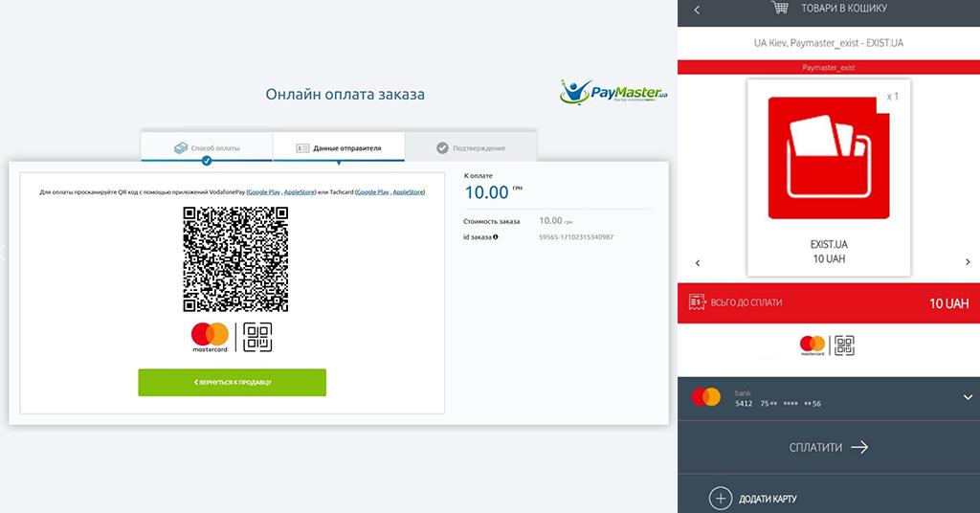
Task: Select the Mastercard 5412 bank card row
Action: coord(829,398)
